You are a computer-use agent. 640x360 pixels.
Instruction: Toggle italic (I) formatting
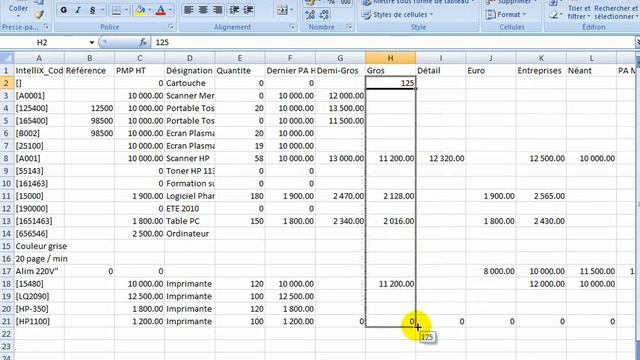coord(78,10)
